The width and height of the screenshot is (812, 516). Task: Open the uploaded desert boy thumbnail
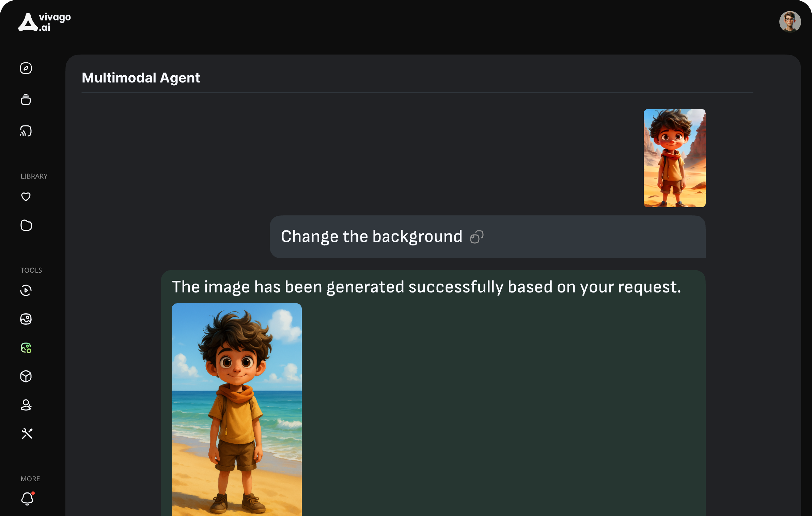pyautogui.click(x=674, y=158)
